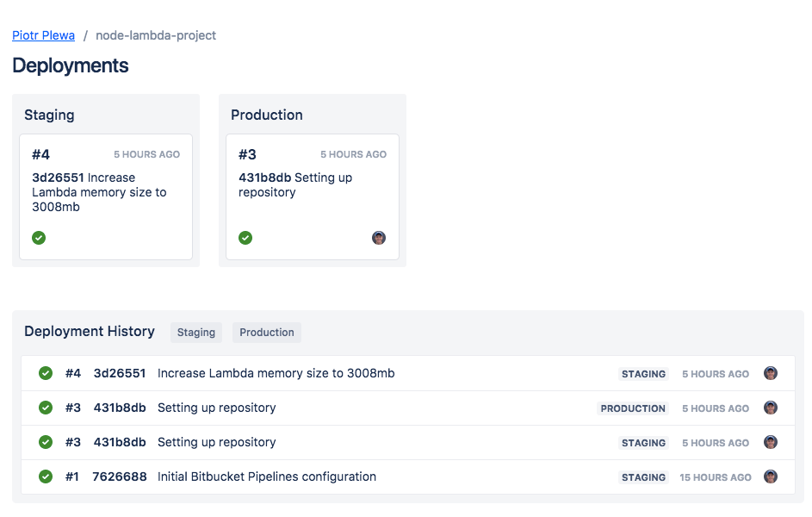Filter deployment history by Staging
Image resolution: width=812 pixels, height=517 pixels.
tap(196, 333)
